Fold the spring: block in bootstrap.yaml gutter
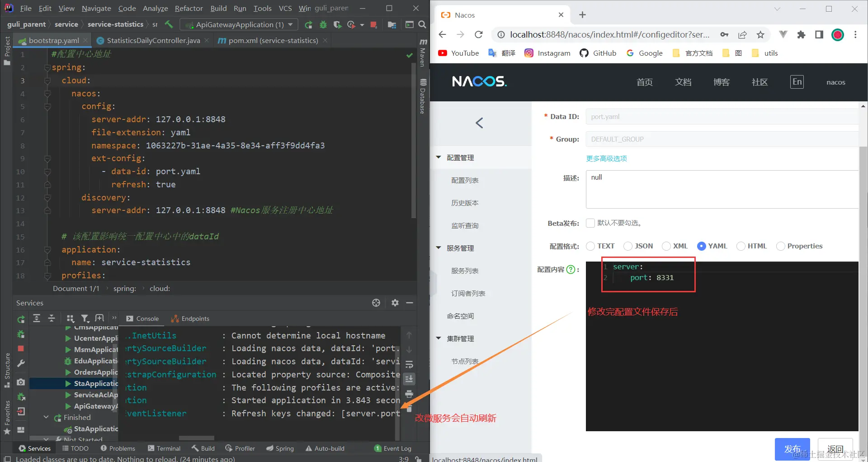Screen dimensions: 868x462 (x=47, y=67)
